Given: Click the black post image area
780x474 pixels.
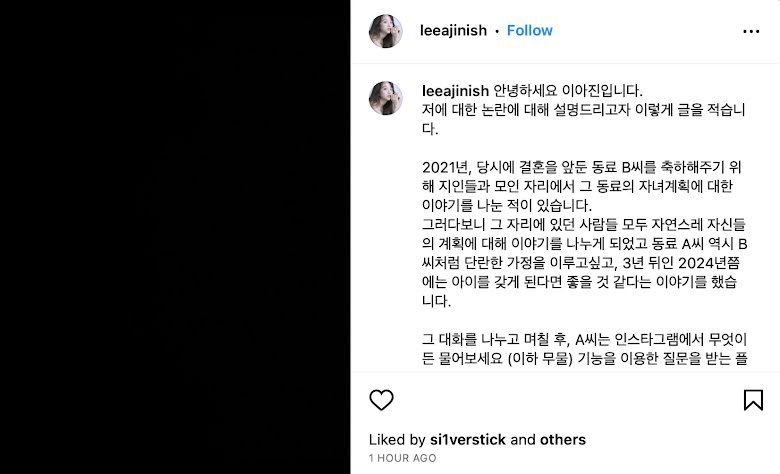Looking at the screenshot, I should point(175,237).
